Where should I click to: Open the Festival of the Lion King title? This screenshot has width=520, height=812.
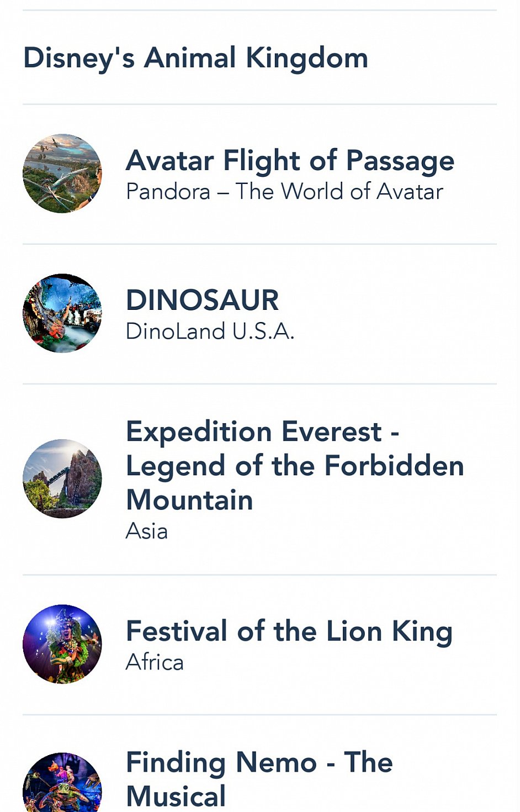pyautogui.click(x=289, y=631)
